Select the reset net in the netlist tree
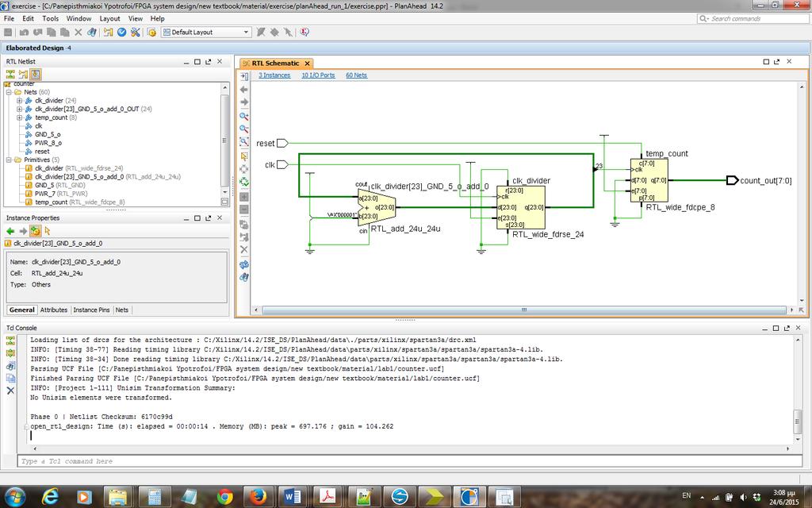Screen dimensions: 812x508 (42, 152)
